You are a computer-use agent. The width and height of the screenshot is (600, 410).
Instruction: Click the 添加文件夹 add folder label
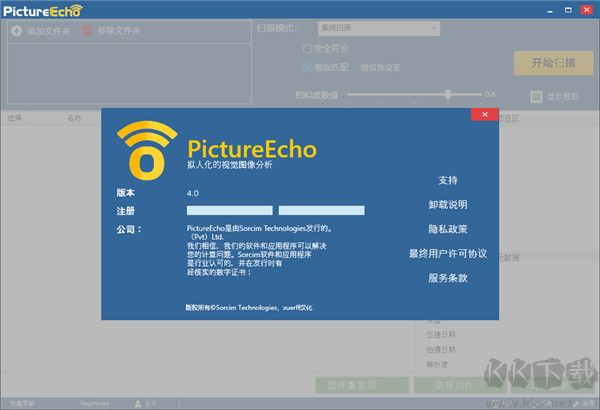49,31
